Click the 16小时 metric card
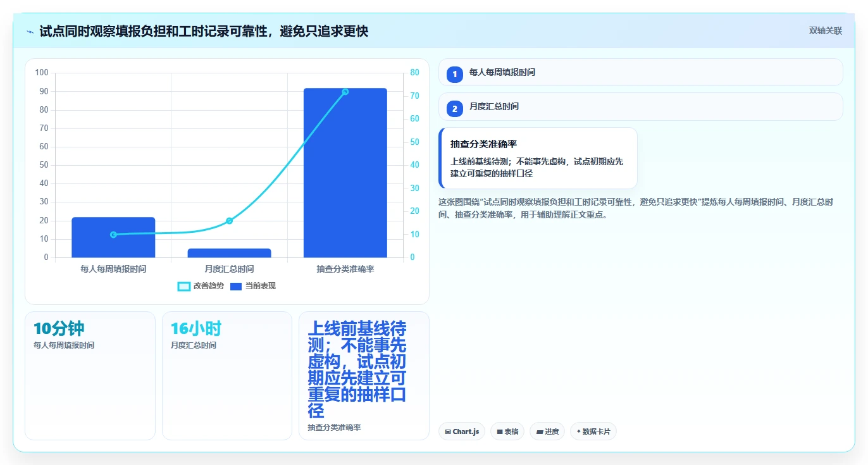The image size is (868, 465). 227,376
